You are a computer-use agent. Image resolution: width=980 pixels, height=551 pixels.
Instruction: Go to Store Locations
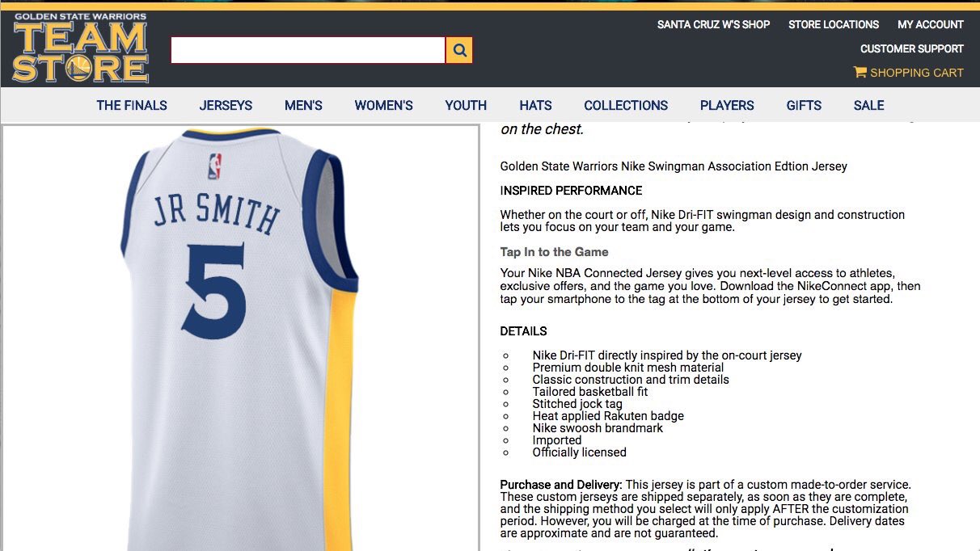pyautogui.click(x=834, y=24)
